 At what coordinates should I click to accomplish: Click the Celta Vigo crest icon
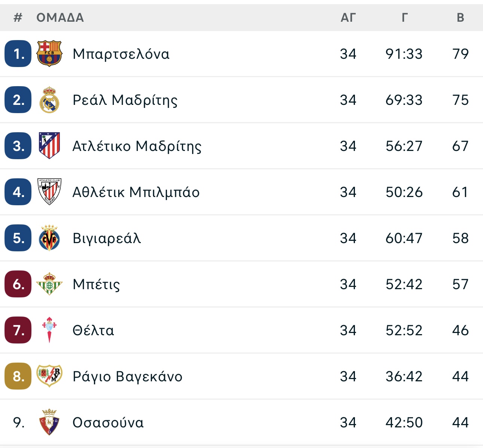[x=49, y=330]
